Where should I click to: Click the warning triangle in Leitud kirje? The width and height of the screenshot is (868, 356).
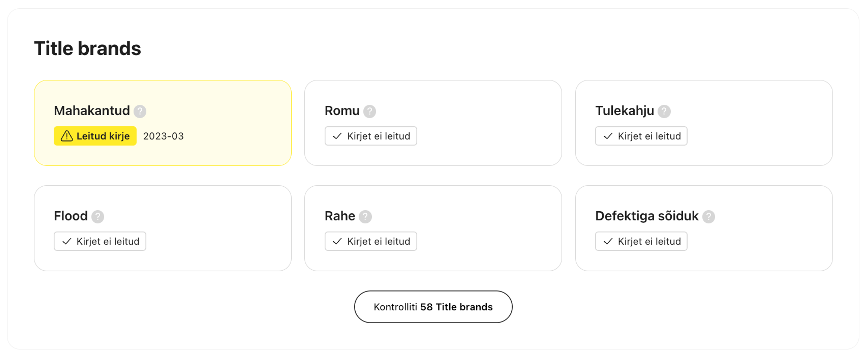(x=67, y=136)
